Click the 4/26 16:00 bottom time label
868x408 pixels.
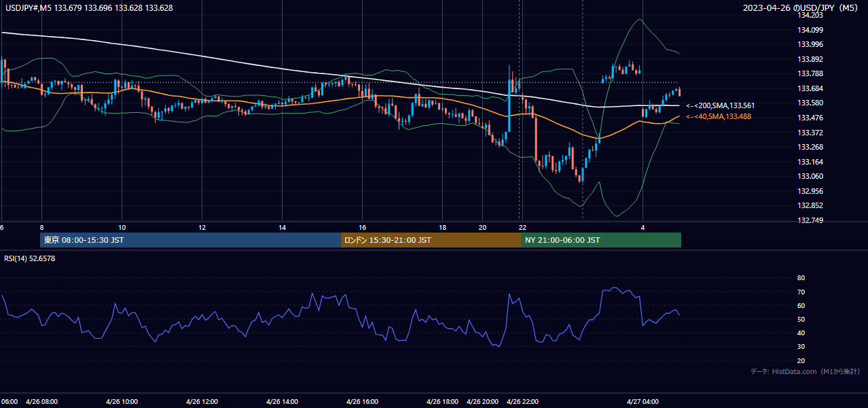coord(362,401)
